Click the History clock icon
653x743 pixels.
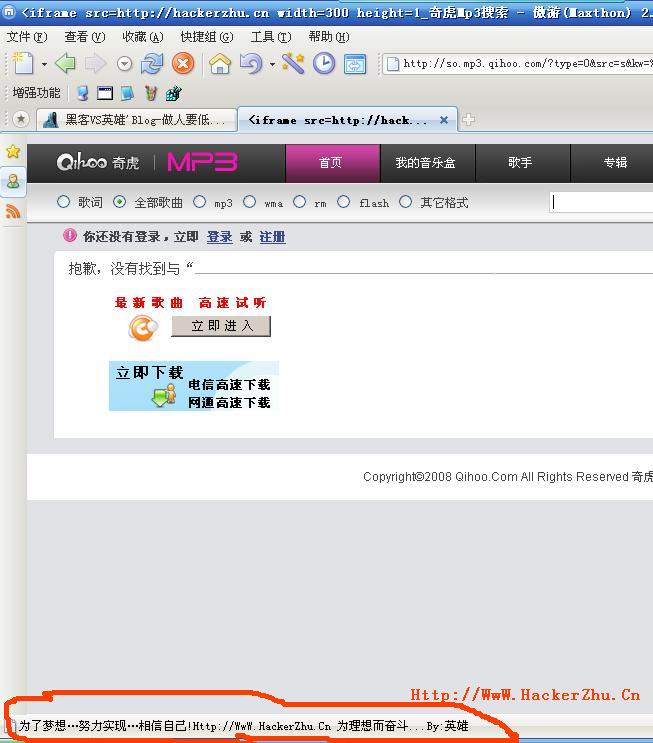point(324,64)
